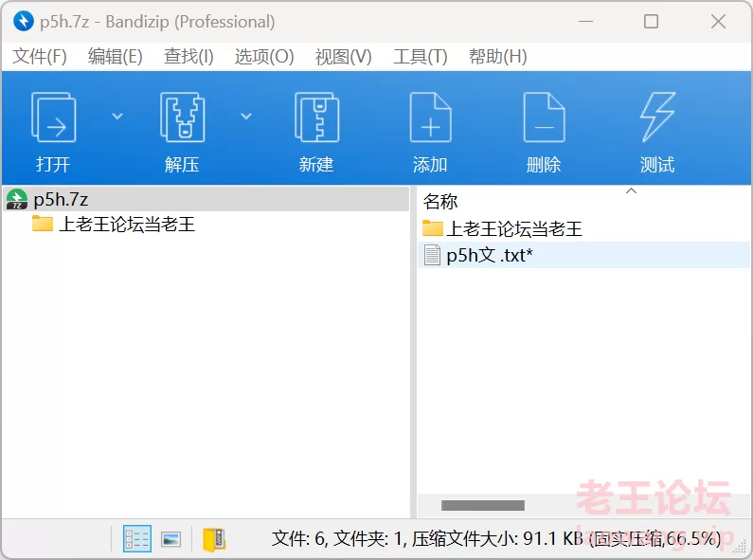
Task: Click the yellow archive icon in status bar
Action: point(214,539)
